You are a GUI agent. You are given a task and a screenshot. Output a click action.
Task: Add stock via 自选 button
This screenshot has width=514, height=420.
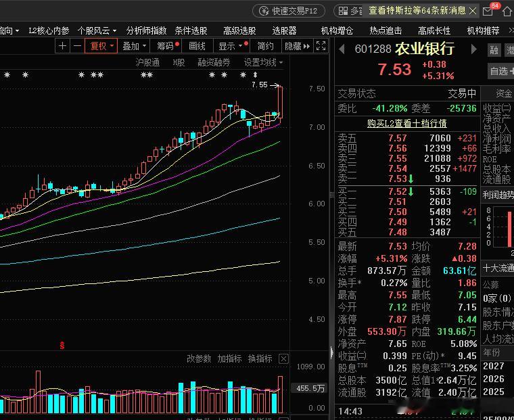click(x=501, y=71)
